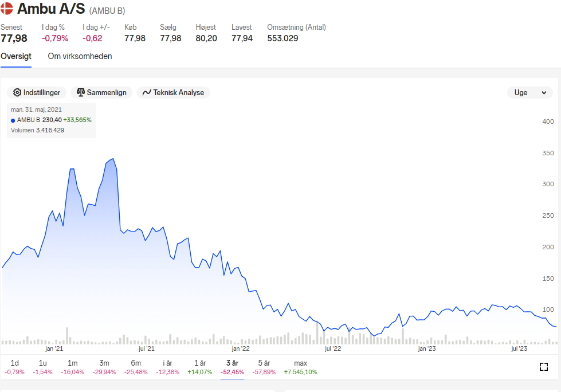The width and height of the screenshot is (561, 392).
Task: Click the Uge dropdown chevron
Action: click(544, 93)
